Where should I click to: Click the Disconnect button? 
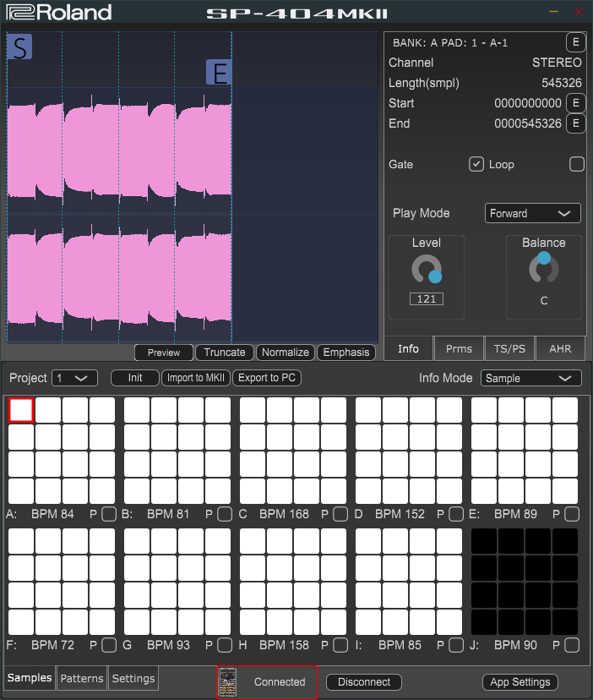pos(364,681)
